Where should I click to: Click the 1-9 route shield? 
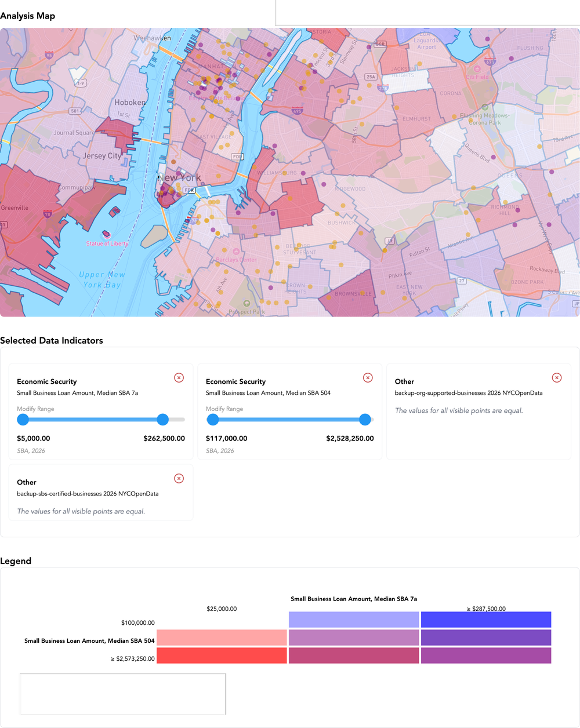[81, 83]
